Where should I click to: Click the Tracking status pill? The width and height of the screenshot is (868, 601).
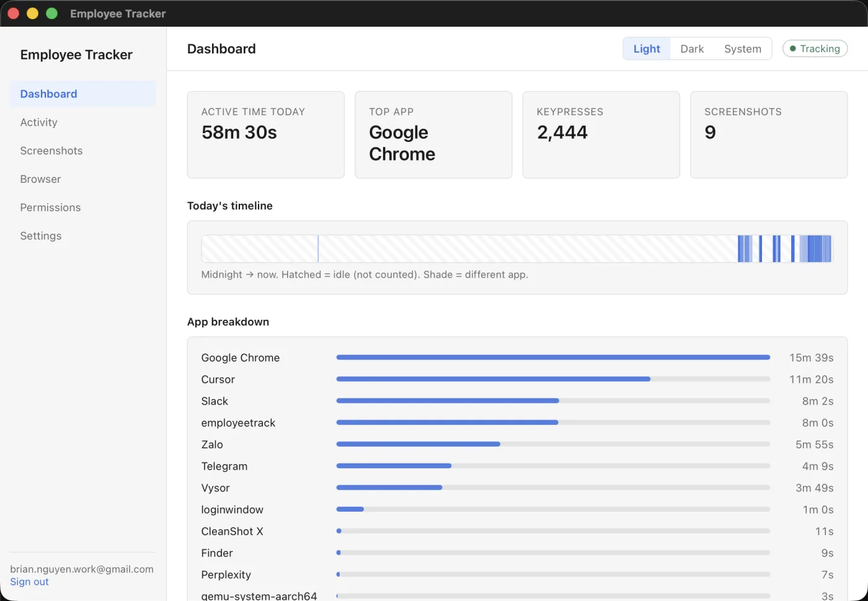pos(815,48)
